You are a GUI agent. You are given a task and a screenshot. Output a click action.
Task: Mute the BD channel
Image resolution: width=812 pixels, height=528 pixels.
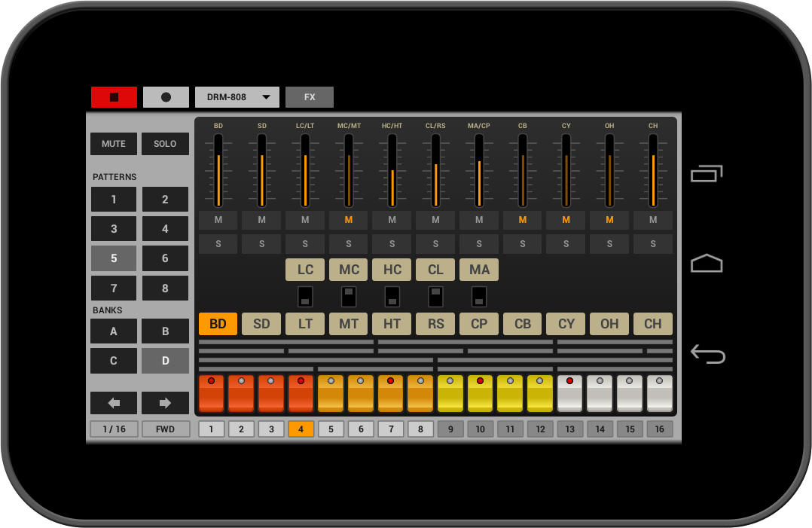pos(218,220)
